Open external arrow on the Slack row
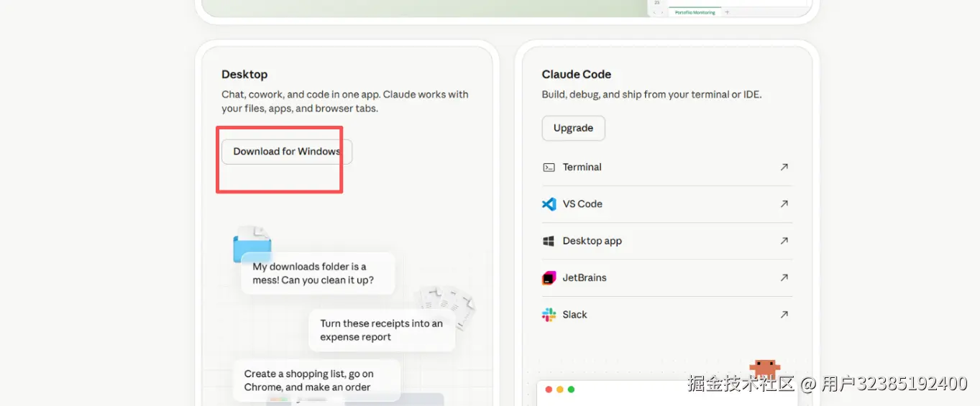 click(x=784, y=314)
